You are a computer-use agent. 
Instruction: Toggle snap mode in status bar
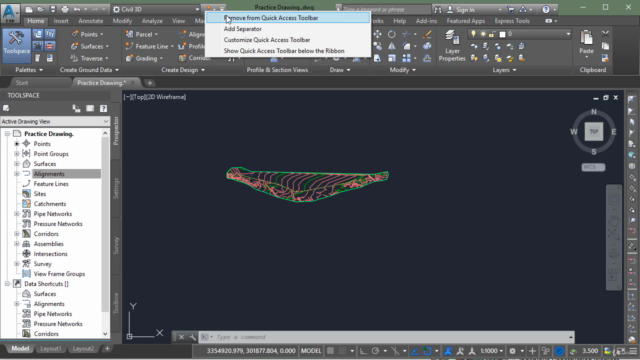pos(342,351)
